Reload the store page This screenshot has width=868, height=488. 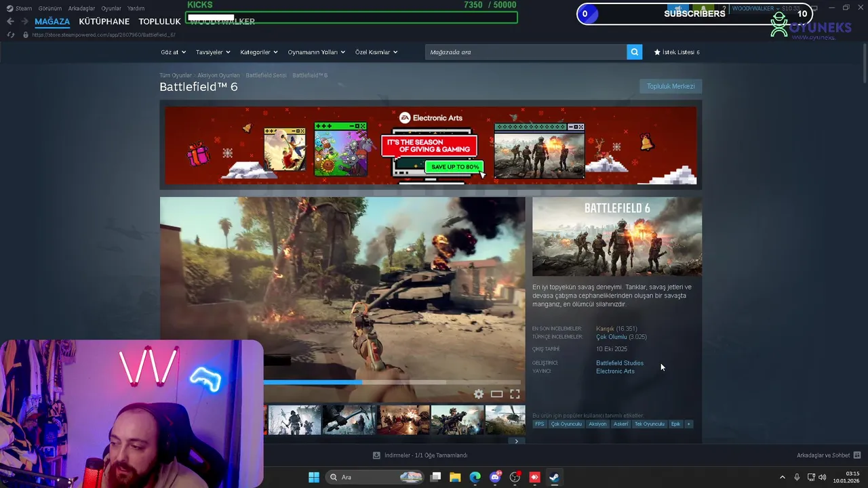(x=10, y=35)
